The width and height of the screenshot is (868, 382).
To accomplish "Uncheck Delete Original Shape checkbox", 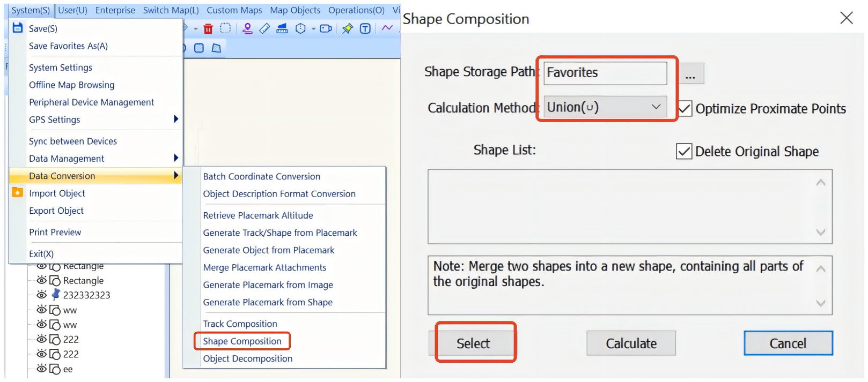I will pos(684,152).
